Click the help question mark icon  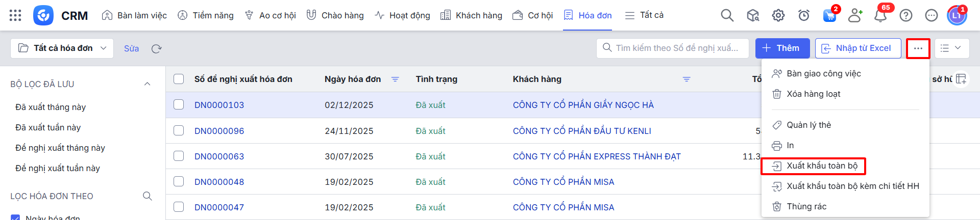pyautogui.click(x=905, y=15)
